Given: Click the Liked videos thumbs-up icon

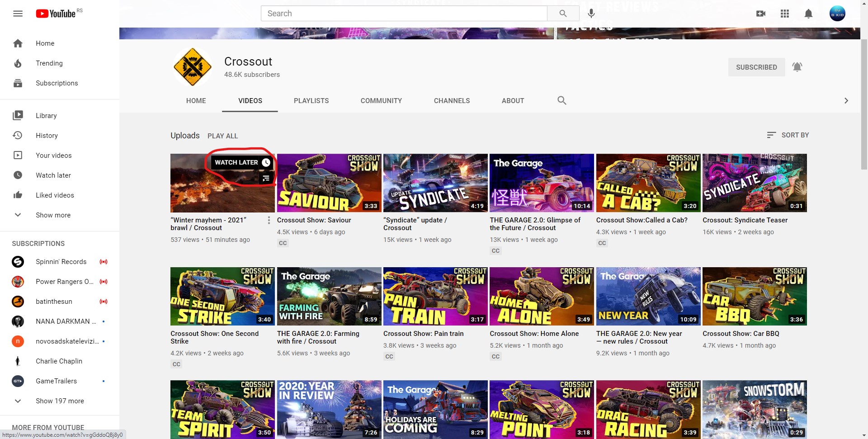Looking at the screenshot, I should coord(18,195).
